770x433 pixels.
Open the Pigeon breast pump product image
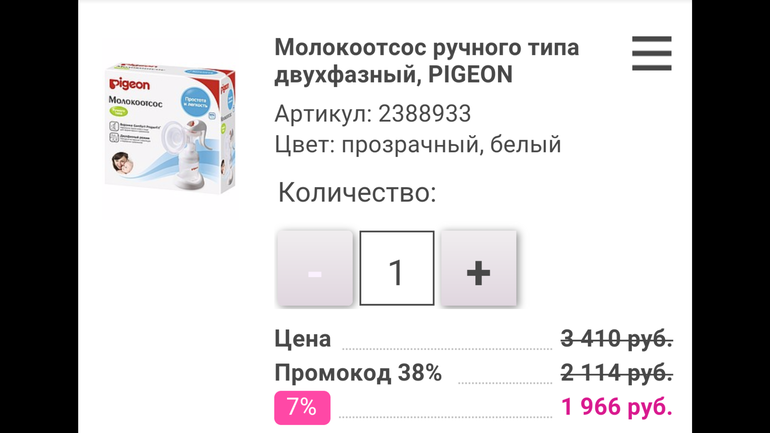pos(170,130)
